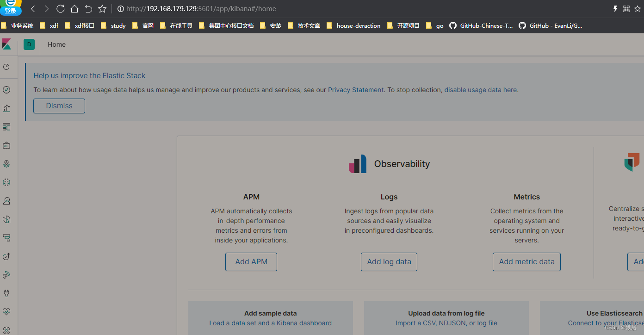This screenshot has height=335, width=644.
Task: Click the Metrics section heading
Action: pyautogui.click(x=526, y=197)
